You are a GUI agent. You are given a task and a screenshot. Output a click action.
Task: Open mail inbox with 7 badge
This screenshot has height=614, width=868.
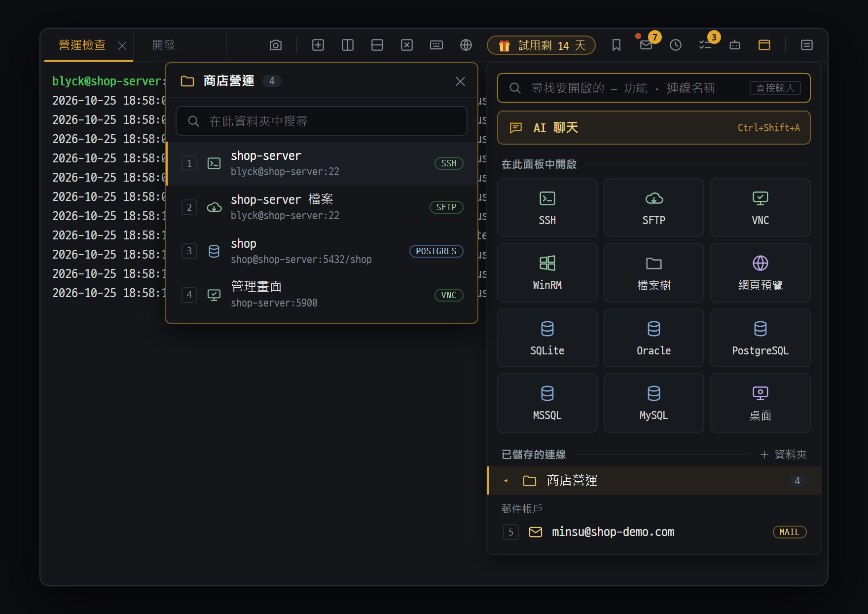pos(646,45)
